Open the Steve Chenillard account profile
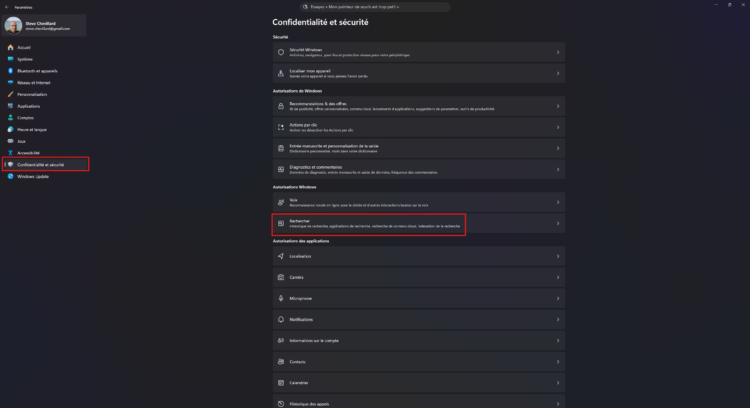This screenshot has height=408, width=750. tap(44, 25)
